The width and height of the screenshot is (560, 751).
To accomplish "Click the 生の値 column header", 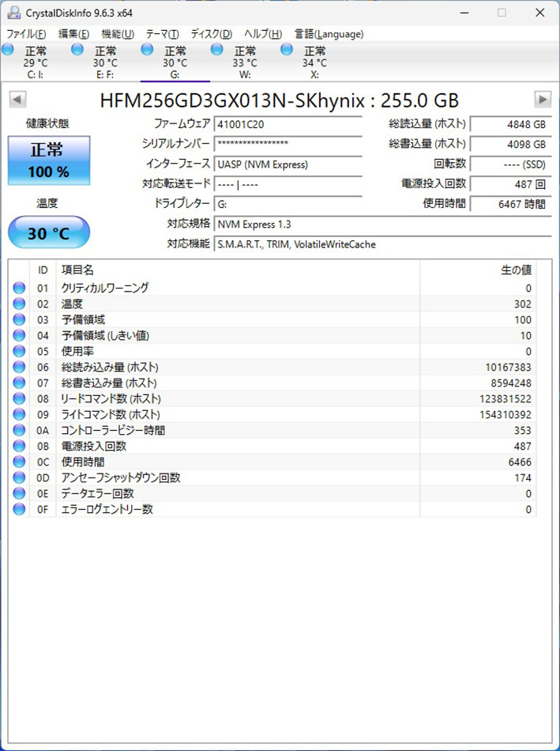I will (x=478, y=270).
